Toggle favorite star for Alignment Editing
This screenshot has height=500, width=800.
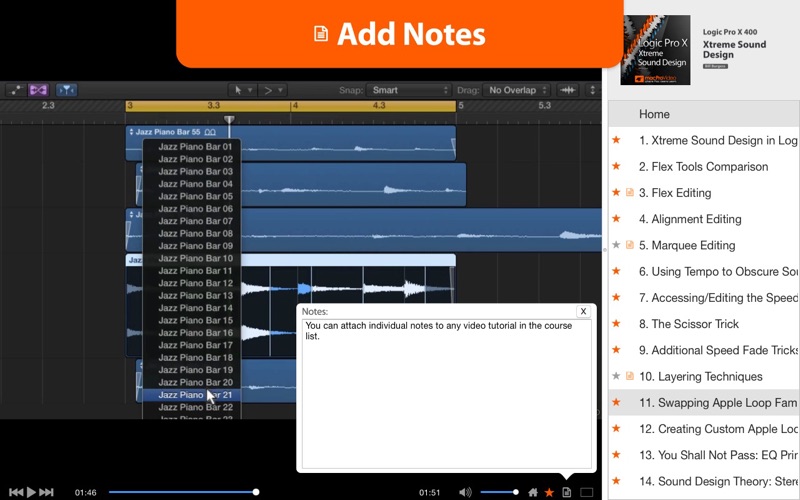pos(616,219)
